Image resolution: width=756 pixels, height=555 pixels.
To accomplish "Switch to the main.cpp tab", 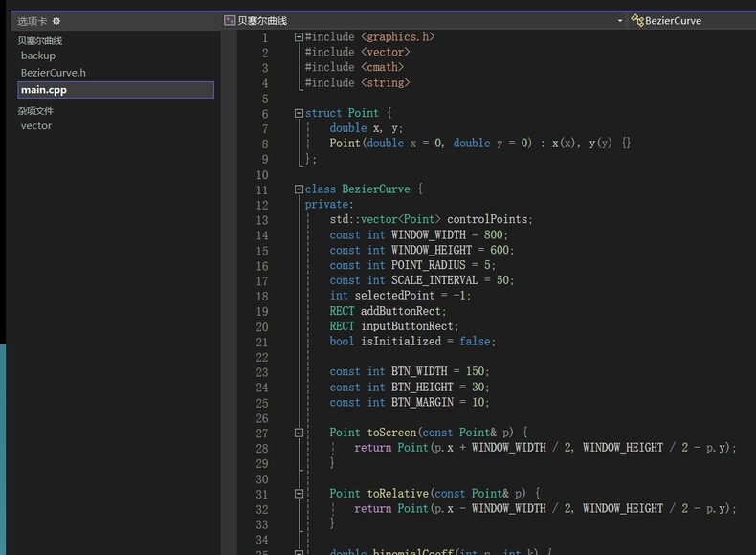I will click(x=44, y=90).
